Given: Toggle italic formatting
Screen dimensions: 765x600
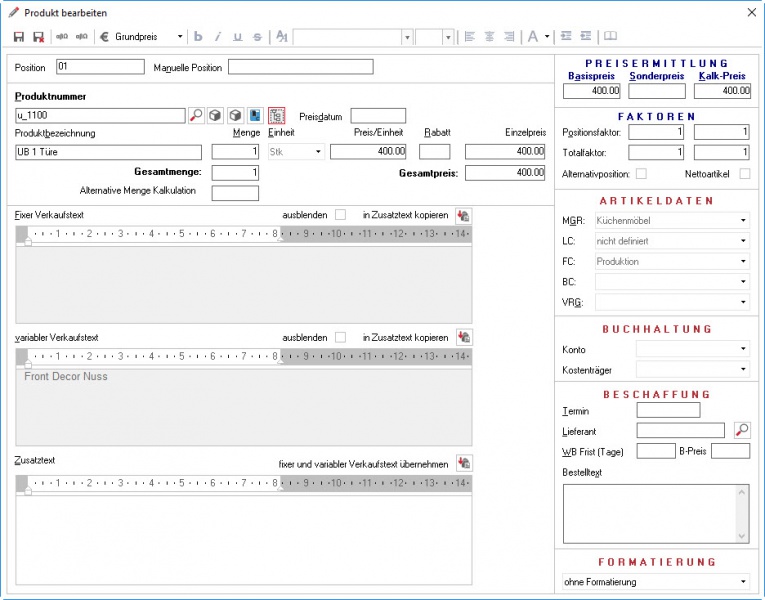Looking at the screenshot, I should (x=218, y=37).
